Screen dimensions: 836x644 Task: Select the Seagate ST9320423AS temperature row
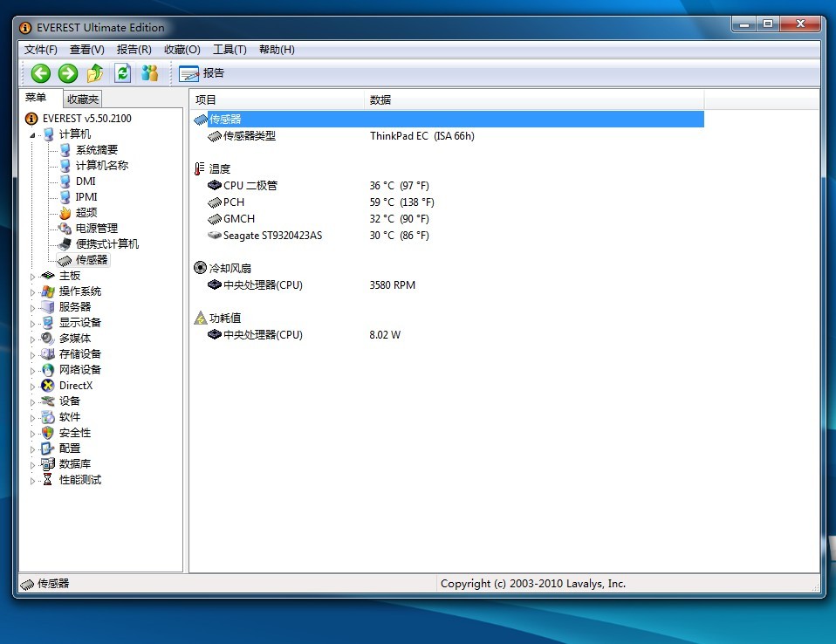pyautogui.click(x=448, y=235)
